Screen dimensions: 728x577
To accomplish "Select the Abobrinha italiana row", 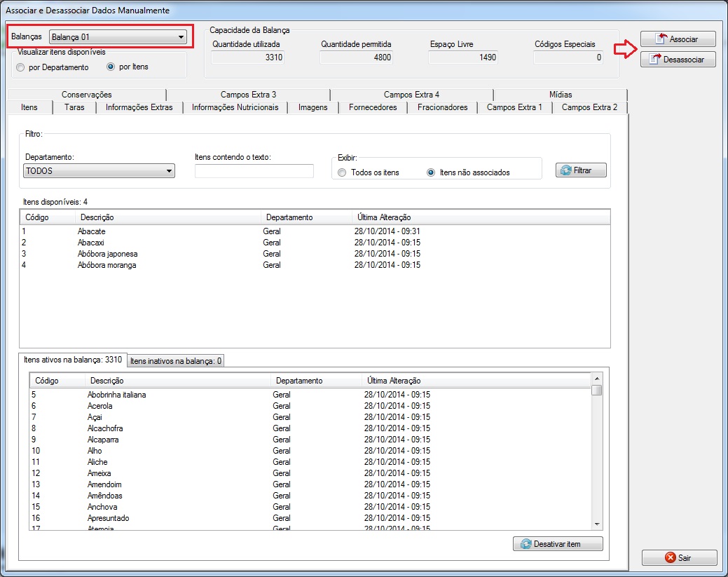I will 310,395.
